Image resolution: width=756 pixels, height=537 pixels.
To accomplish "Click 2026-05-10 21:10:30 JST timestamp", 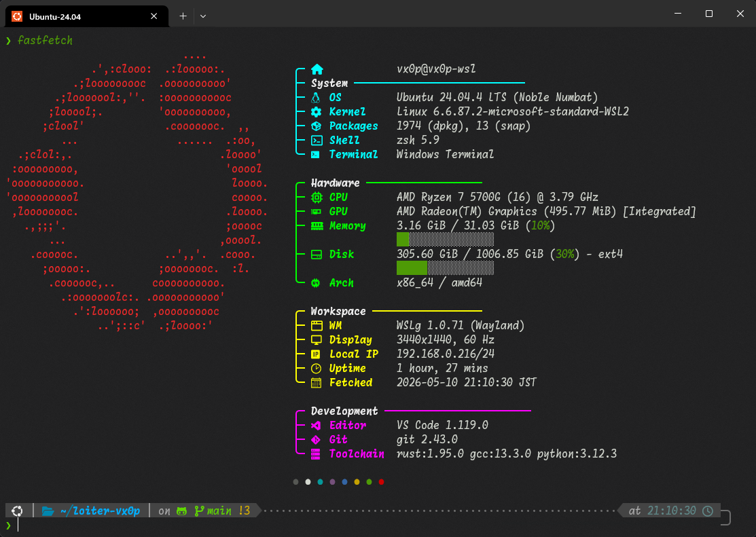I will pos(466,383).
